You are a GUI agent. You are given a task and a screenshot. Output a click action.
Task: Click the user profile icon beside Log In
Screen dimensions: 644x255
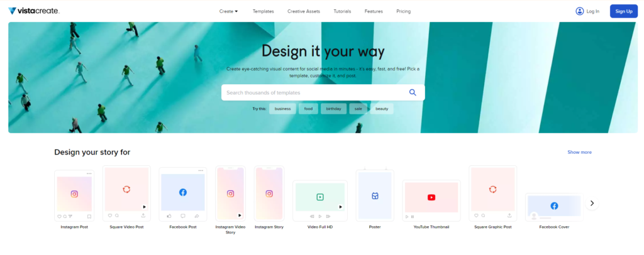click(x=579, y=11)
